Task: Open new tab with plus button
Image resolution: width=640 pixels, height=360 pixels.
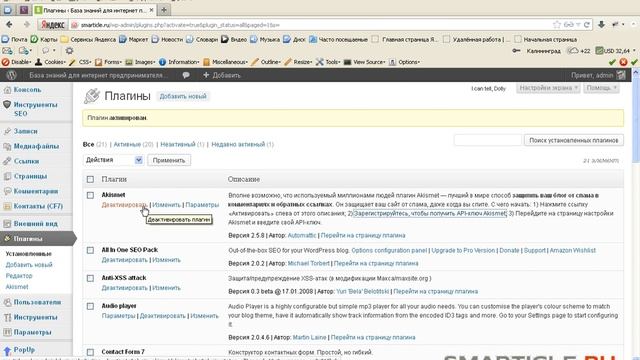Action: pyautogui.click(x=164, y=9)
